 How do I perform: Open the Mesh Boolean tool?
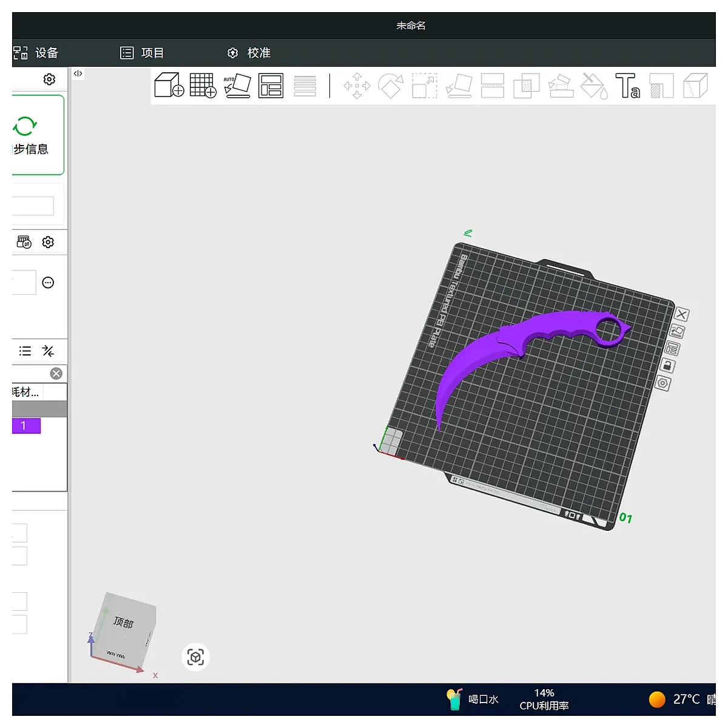527,86
